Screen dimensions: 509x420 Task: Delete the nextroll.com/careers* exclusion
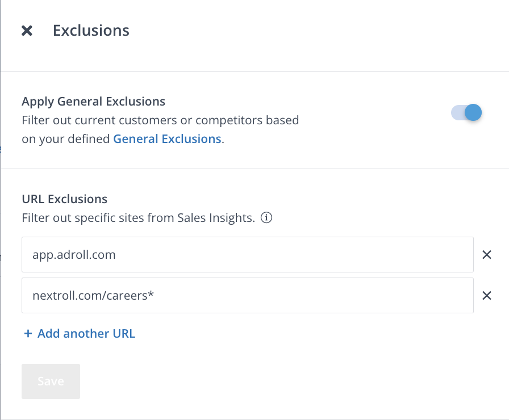click(486, 295)
